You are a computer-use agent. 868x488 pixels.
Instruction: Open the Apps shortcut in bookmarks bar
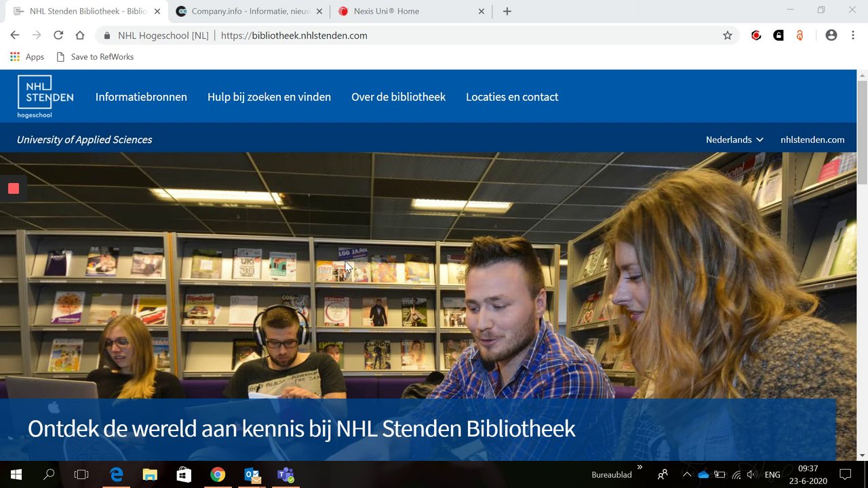[x=27, y=57]
